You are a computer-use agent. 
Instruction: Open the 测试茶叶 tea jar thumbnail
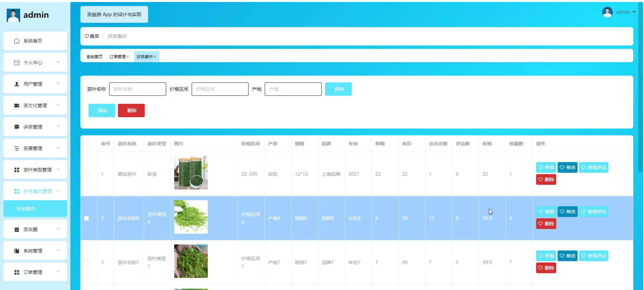point(191,173)
